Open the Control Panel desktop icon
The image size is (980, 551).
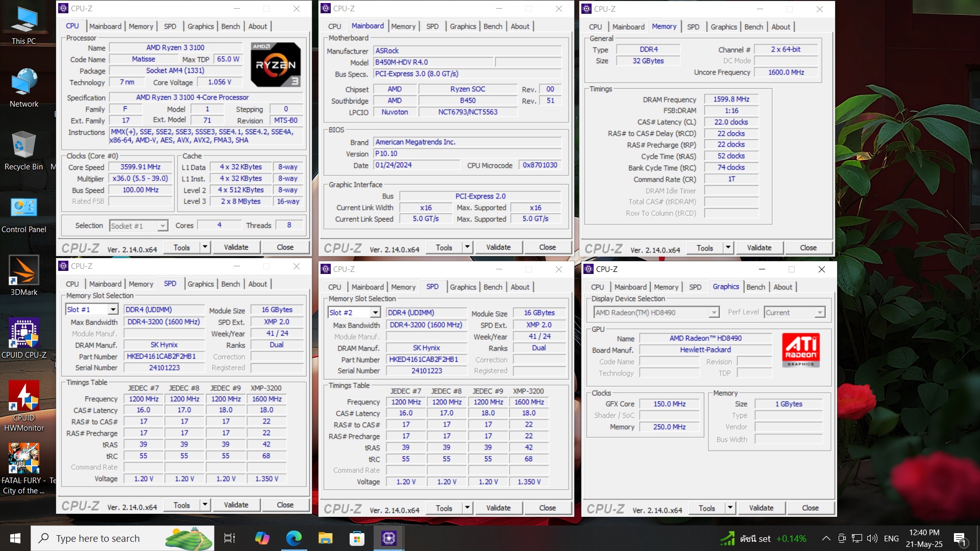[x=23, y=214]
